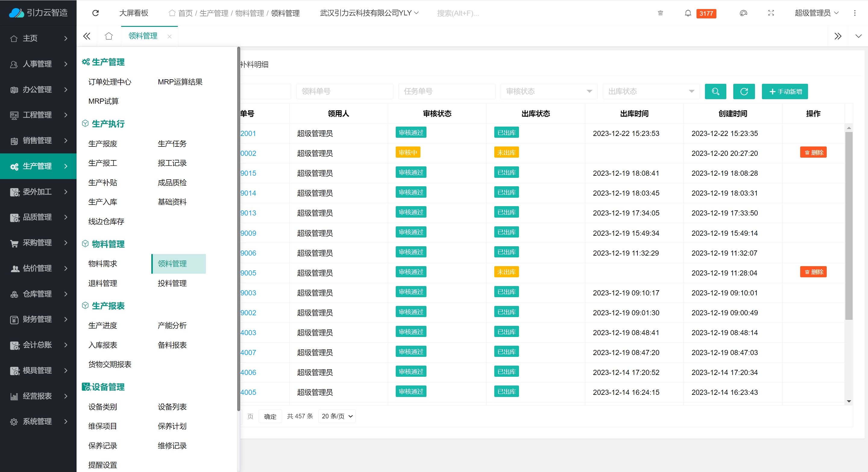
Task: Open the 审核状态 dropdown filter
Action: (x=549, y=91)
